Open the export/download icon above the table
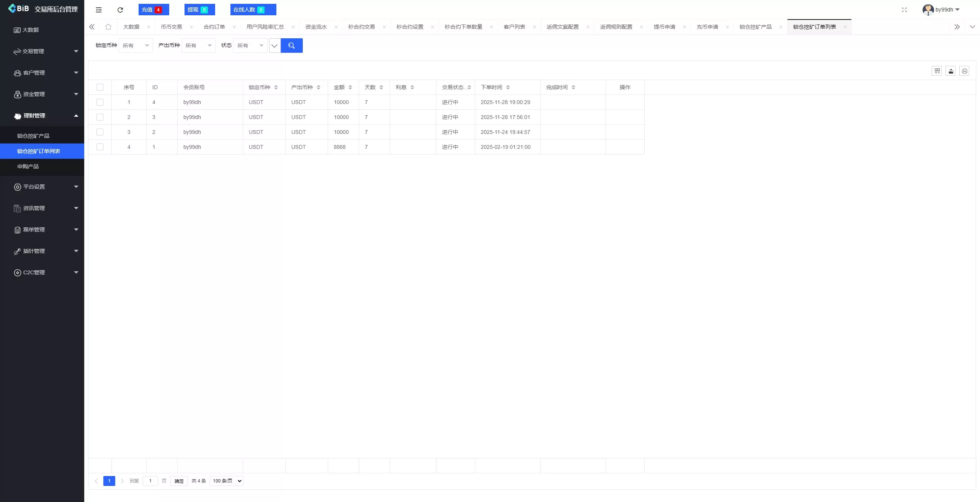 click(x=951, y=71)
